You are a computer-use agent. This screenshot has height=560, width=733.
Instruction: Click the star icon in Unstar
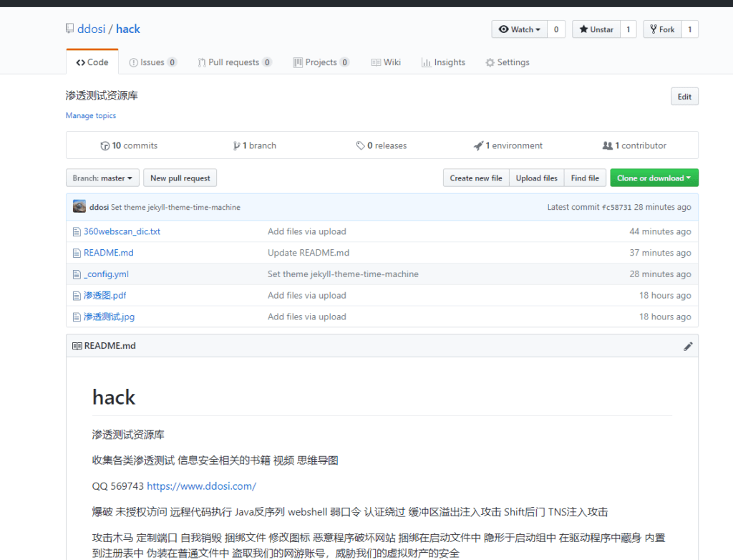click(x=583, y=29)
